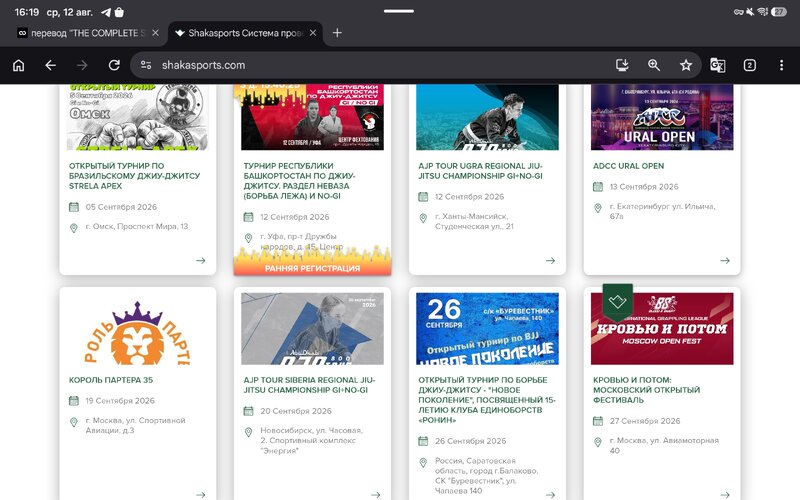Click the AJP Ugra poster image
Image resolution: width=800 pixels, height=500 pixels.
(487, 117)
